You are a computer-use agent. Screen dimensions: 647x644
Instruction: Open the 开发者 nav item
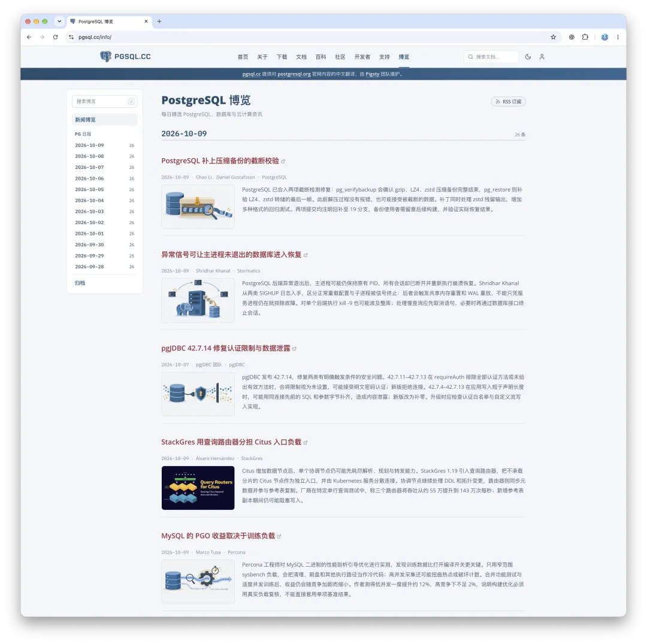click(x=362, y=57)
